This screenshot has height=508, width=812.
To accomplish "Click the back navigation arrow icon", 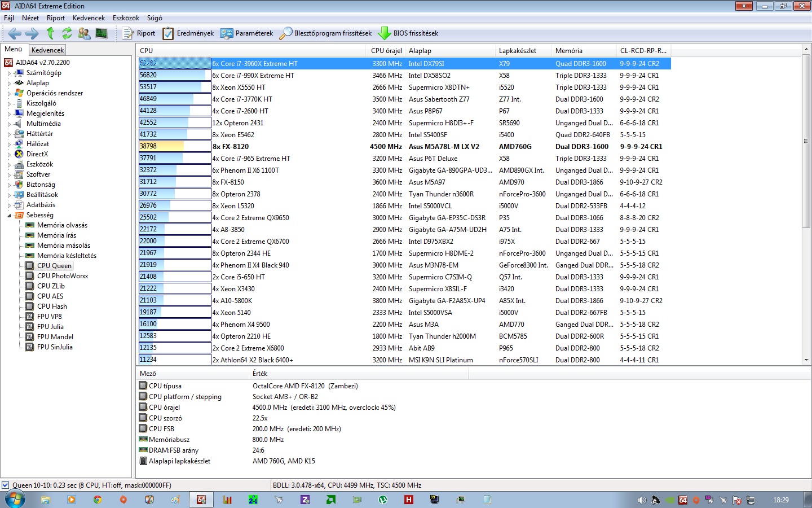I will 15,33.
